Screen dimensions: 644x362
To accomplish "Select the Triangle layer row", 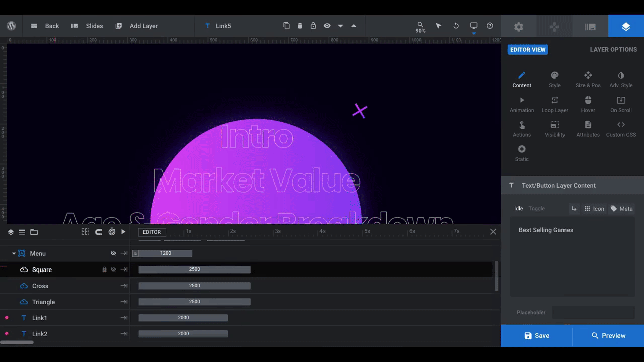I will [x=65, y=302].
